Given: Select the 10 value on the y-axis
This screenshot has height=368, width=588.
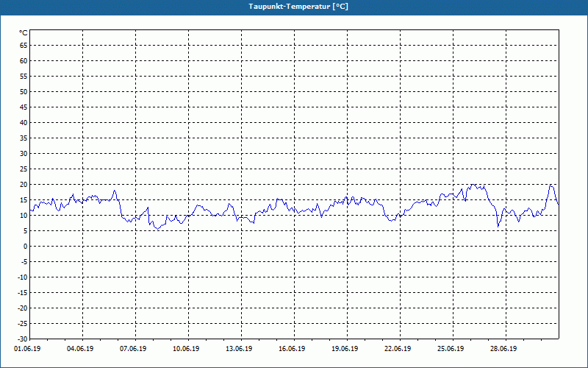Looking at the screenshot, I should click(x=24, y=216).
